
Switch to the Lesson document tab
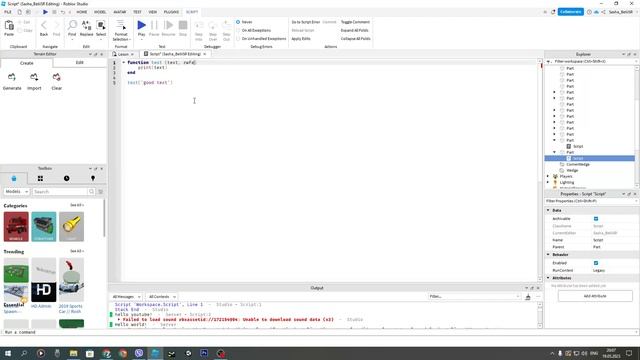click(x=123, y=54)
